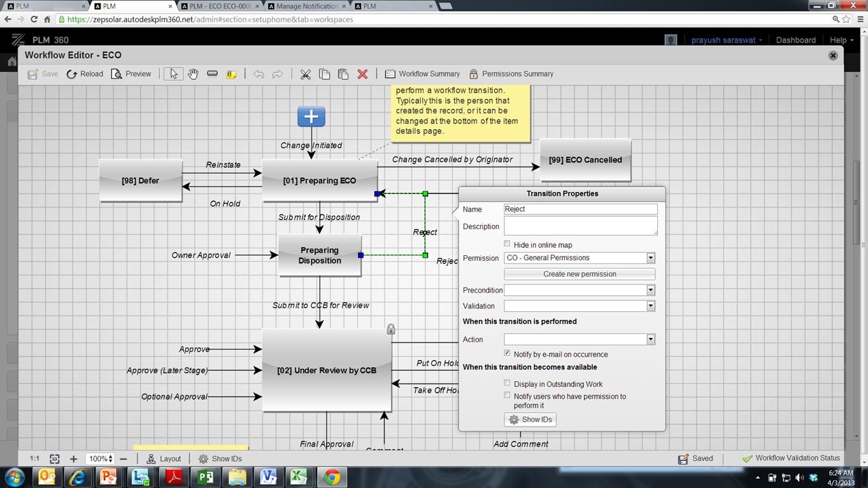Enable Hide in online map

[507, 243]
